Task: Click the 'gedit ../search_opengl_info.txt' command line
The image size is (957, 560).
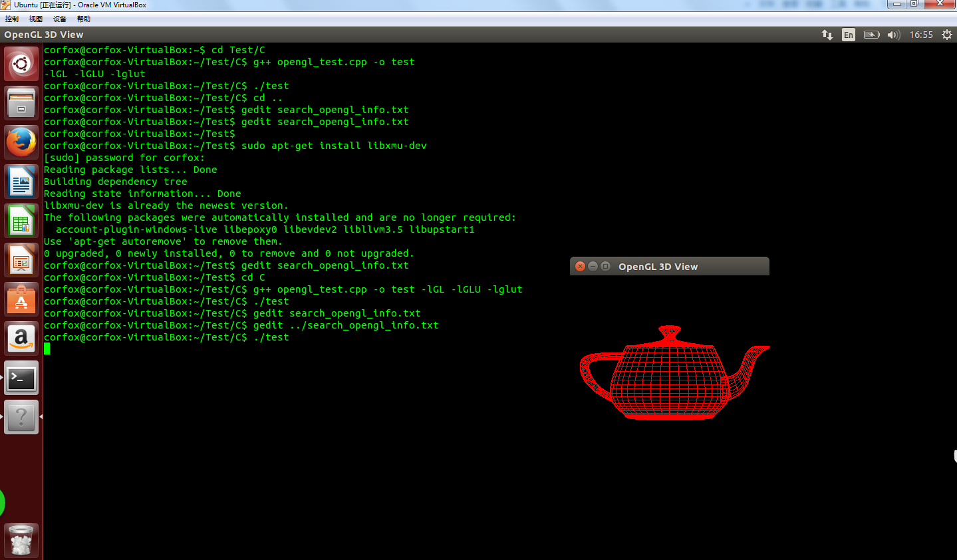Action: click(241, 325)
